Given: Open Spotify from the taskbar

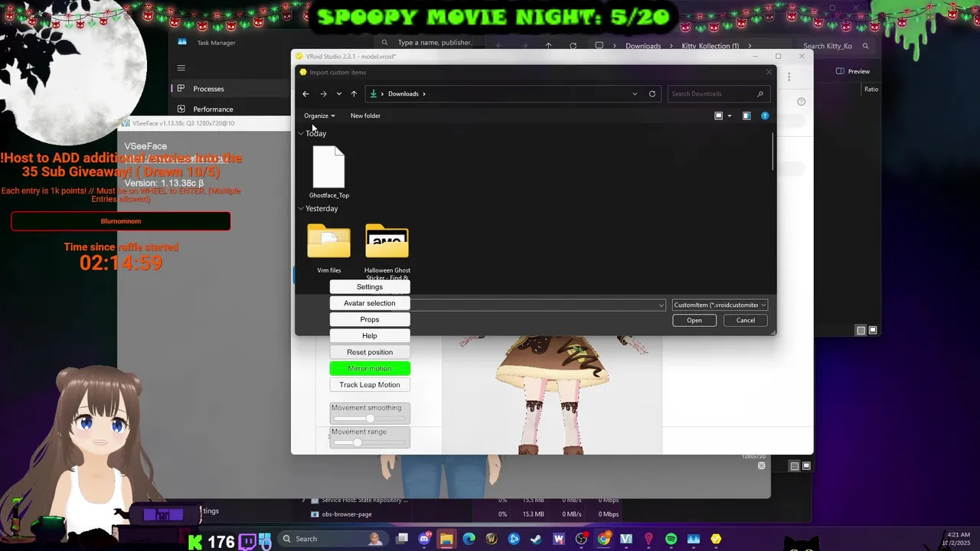Looking at the screenshot, I should click(671, 539).
